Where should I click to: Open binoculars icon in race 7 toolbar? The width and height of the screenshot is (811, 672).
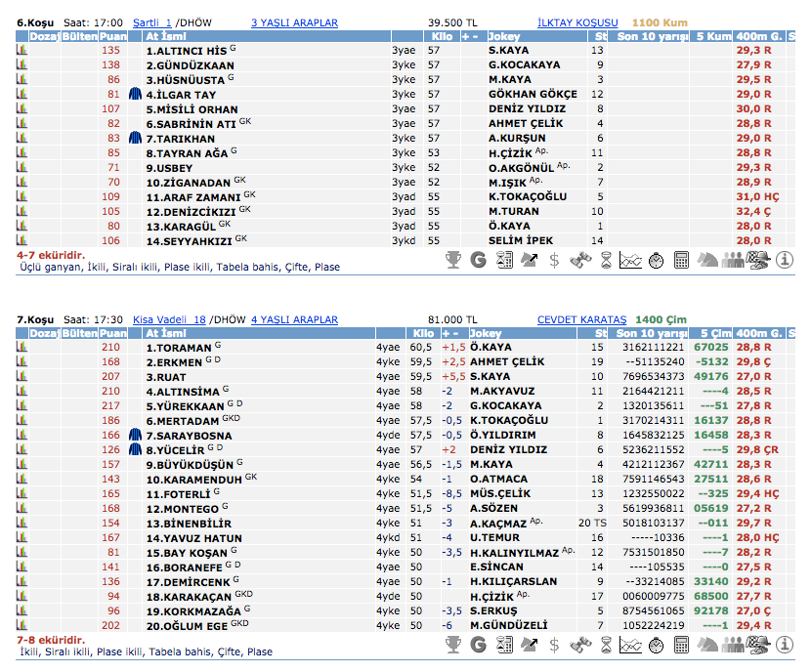pos(579,644)
